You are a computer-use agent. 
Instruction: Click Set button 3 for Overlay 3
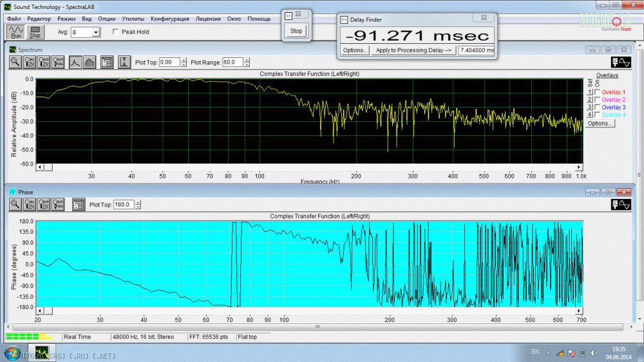tap(590, 107)
